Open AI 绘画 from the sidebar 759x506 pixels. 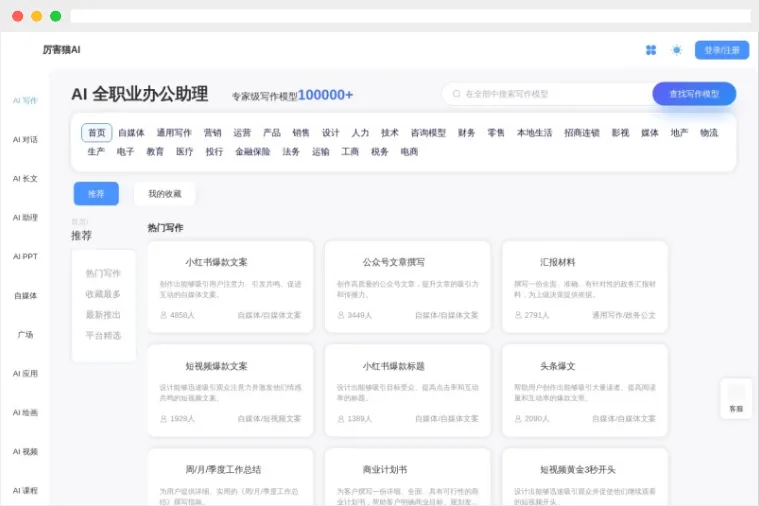tap(25, 413)
